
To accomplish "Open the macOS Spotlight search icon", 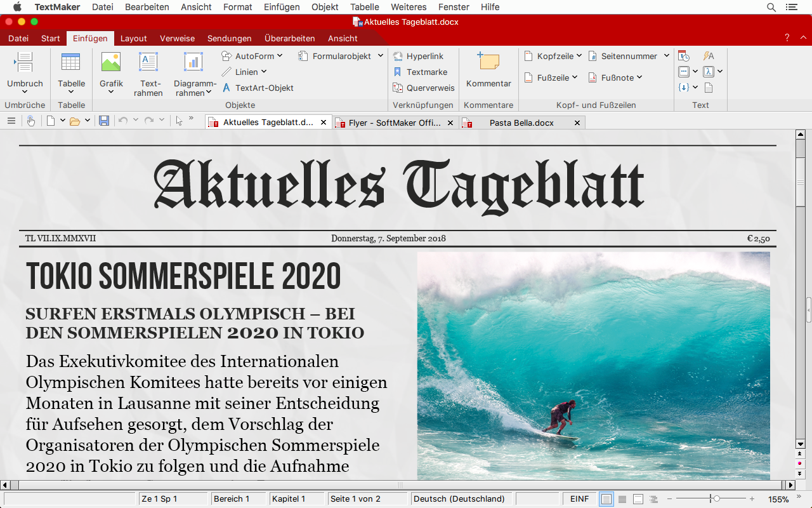I will tap(771, 7).
